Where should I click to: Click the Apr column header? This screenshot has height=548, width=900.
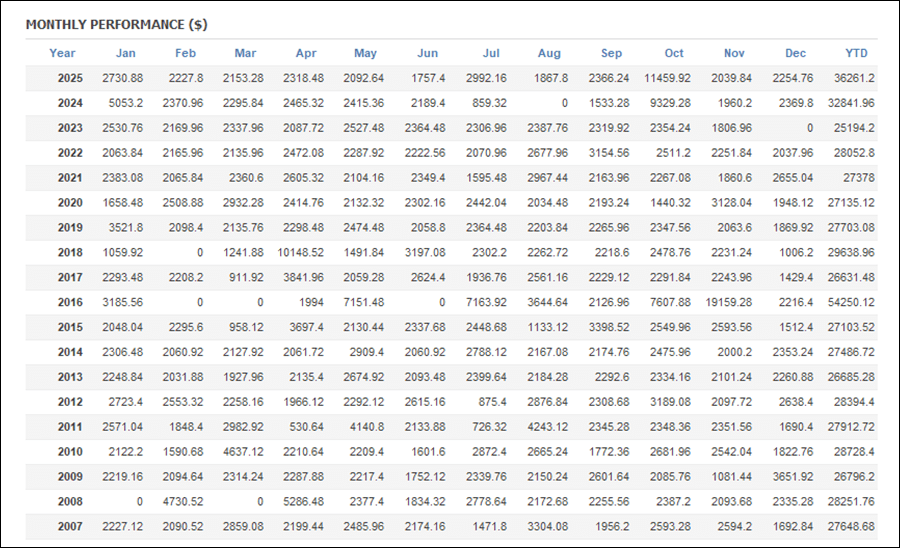click(x=306, y=53)
